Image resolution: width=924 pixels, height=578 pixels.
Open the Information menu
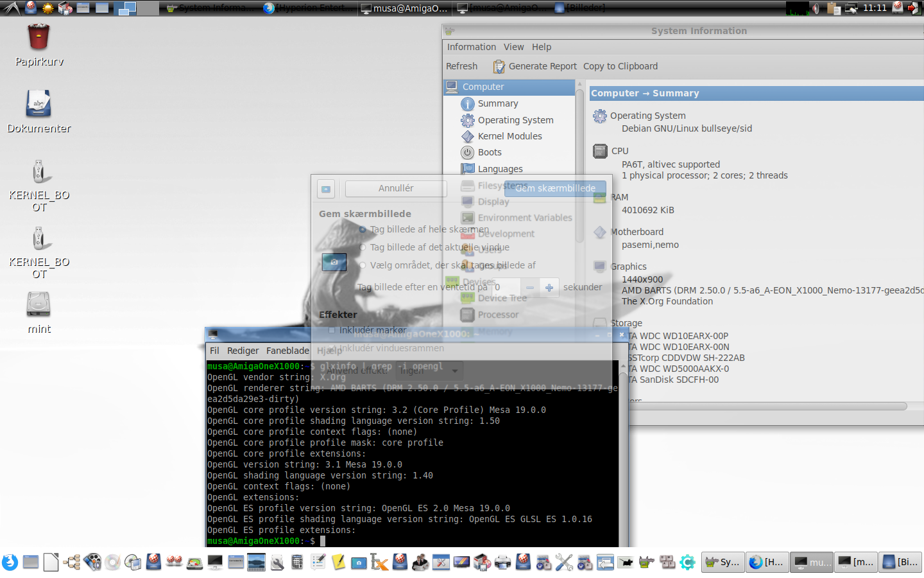(x=471, y=47)
